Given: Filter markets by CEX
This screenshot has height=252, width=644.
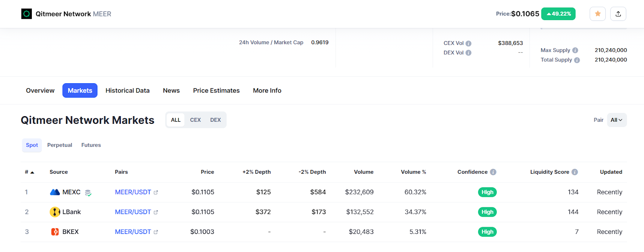Looking at the screenshot, I should (x=195, y=120).
